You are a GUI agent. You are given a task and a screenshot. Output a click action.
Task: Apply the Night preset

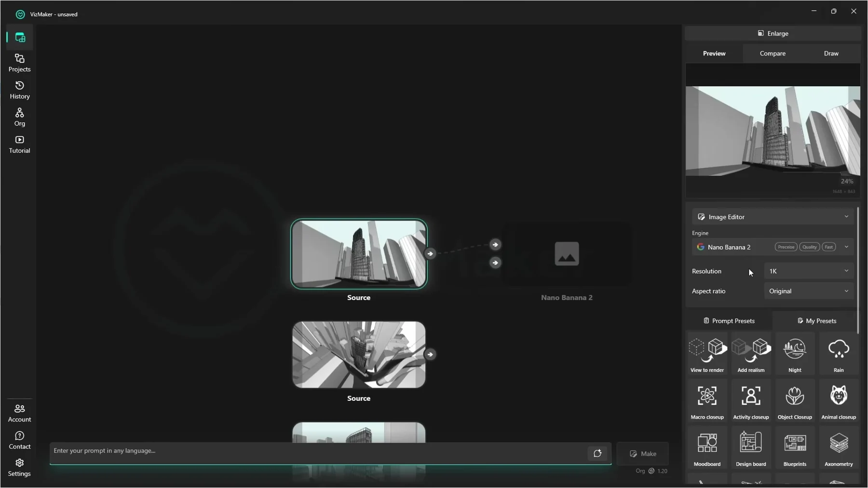(x=795, y=354)
